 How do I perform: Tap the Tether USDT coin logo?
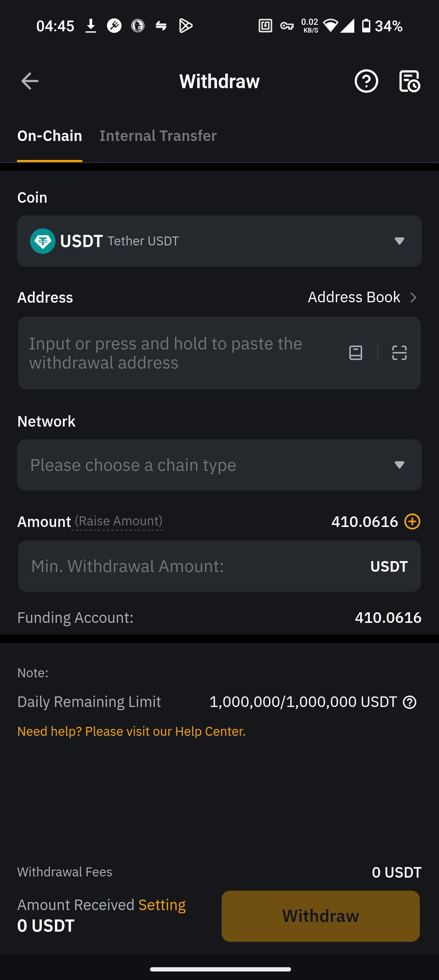[x=43, y=241]
